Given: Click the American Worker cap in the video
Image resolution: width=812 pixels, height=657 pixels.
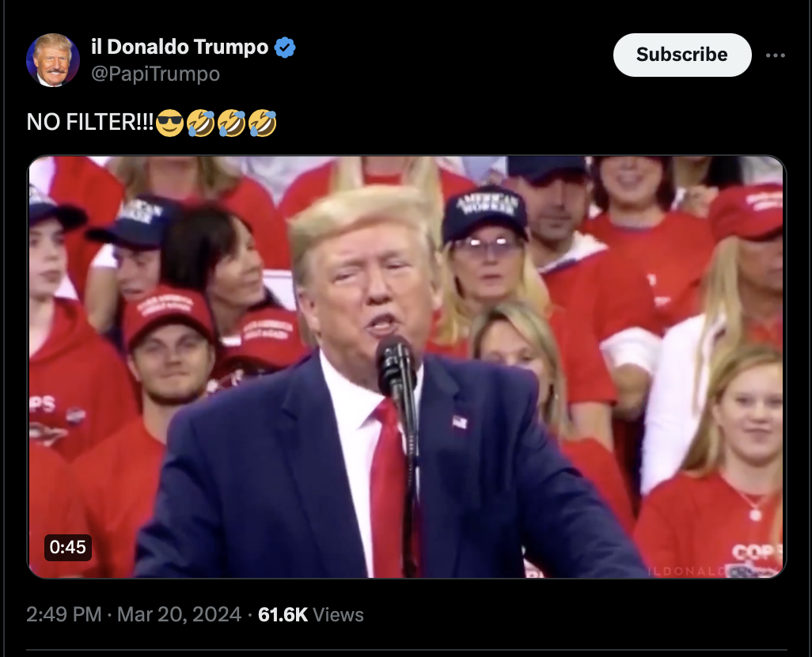Looking at the screenshot, I should [484, 213].
